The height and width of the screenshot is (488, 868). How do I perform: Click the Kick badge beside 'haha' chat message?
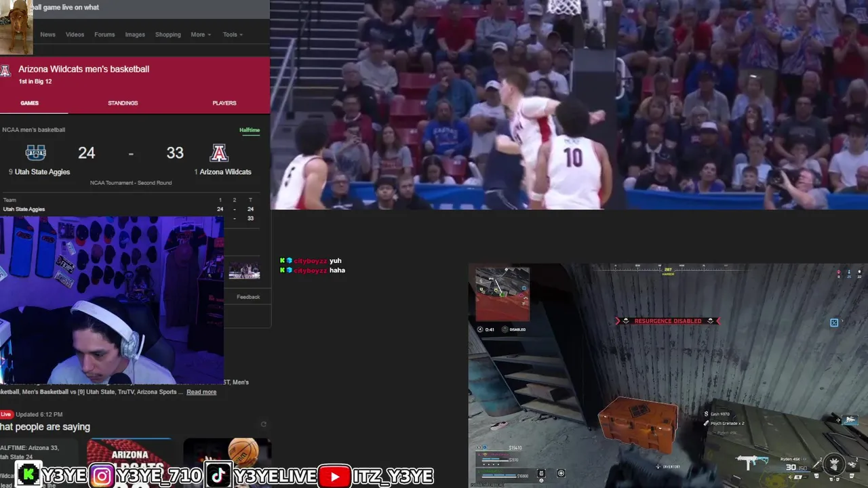click(282, 270)
